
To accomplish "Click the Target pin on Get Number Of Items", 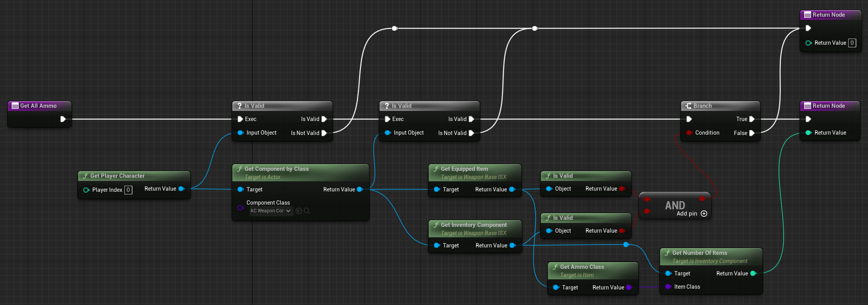I will coord(669,273).
